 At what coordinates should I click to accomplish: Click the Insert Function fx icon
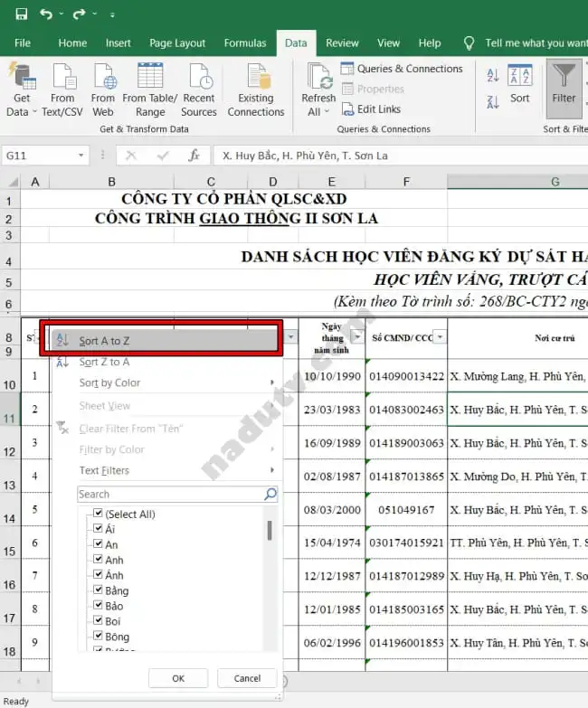click(x=194, y=156)
